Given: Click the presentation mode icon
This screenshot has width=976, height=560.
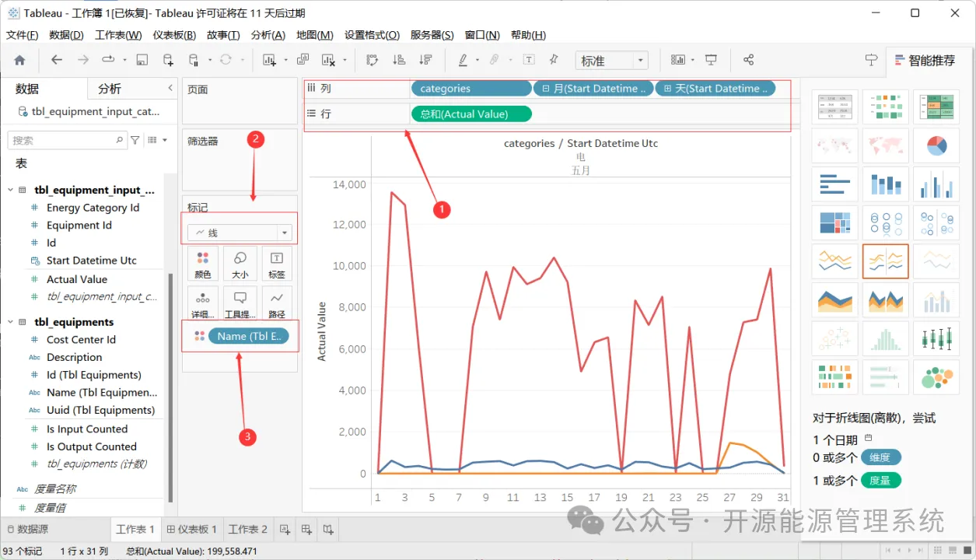Looking at the screenshot, I should (x=711, y=60).
